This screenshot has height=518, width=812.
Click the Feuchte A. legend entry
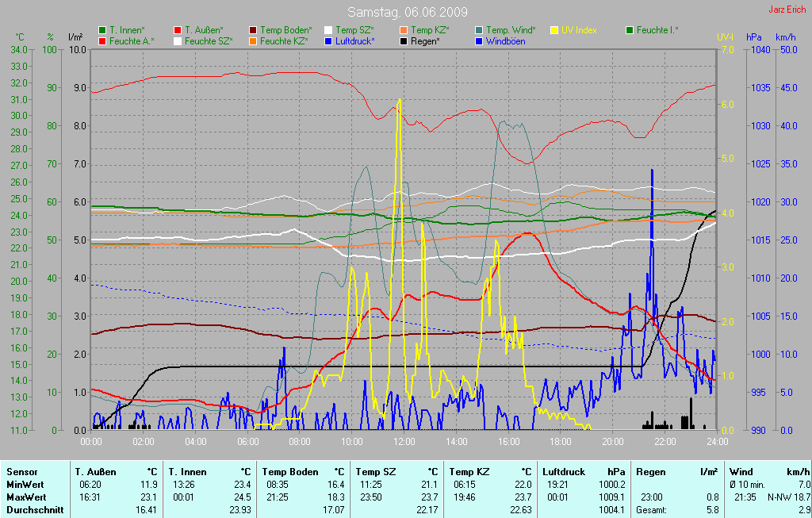[131, 40]
